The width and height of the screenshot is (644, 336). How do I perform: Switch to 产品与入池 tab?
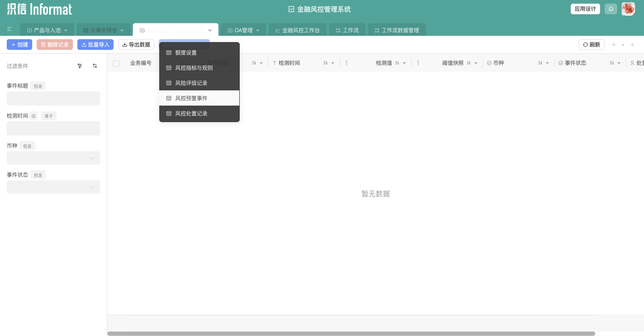point(47,30)
